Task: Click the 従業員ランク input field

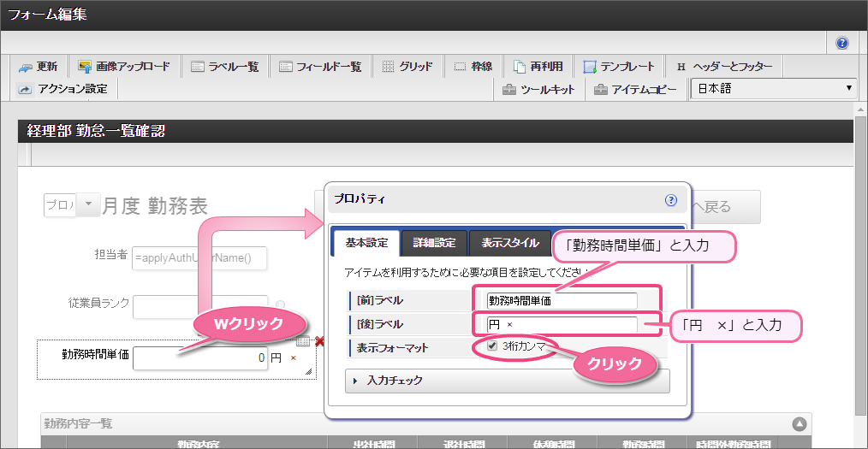Action: [x=199, y=307]
